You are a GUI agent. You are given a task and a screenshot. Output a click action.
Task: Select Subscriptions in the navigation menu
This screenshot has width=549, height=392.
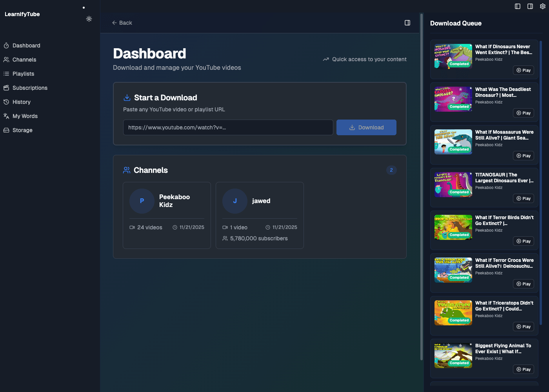[30, 88]
